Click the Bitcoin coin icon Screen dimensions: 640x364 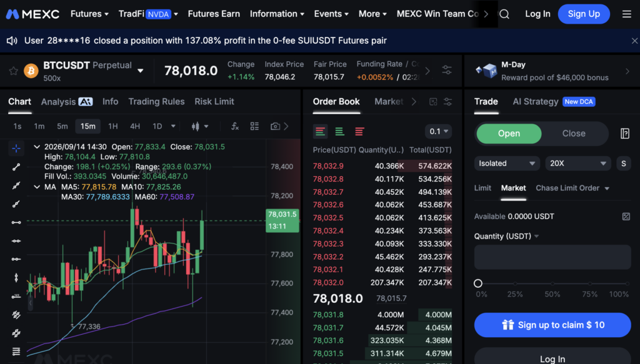(x=31, y=71)
